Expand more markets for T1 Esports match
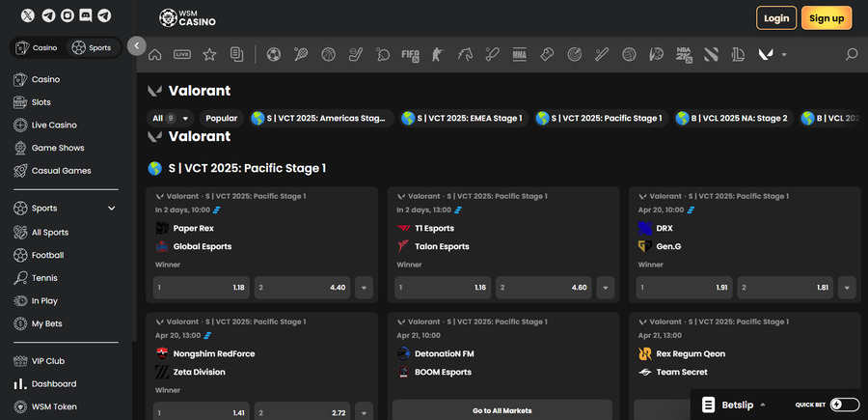This screenshot has width=868, height=420. click(605, 288)
